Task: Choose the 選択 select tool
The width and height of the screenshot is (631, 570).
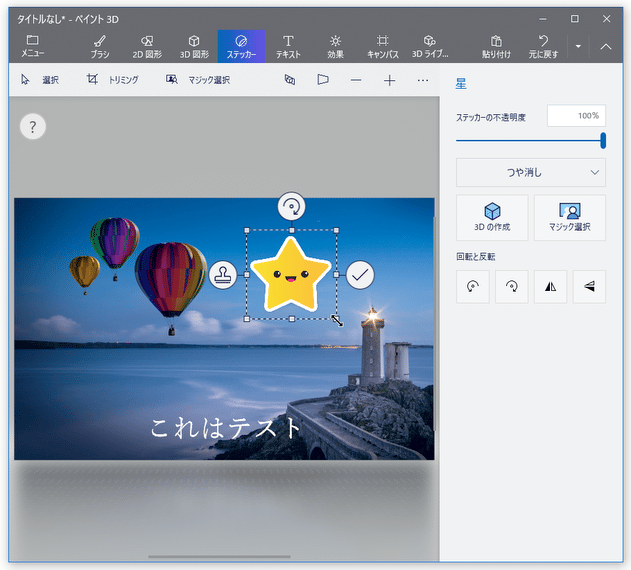Action: click(40, 80)
